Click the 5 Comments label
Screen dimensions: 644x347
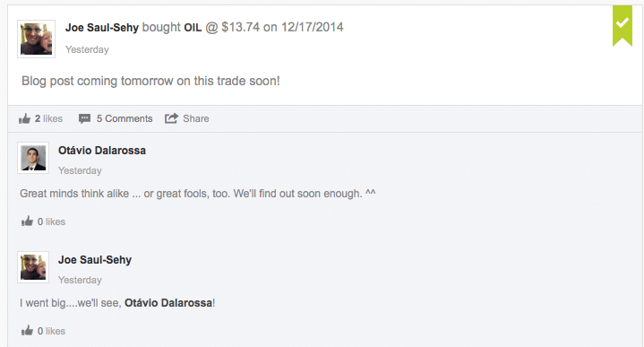(125, 118)
